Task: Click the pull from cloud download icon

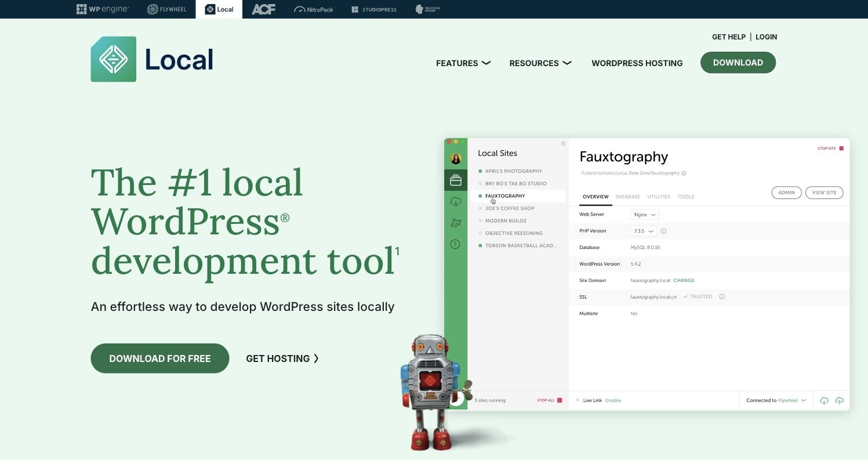Action: tap(824, 400)
